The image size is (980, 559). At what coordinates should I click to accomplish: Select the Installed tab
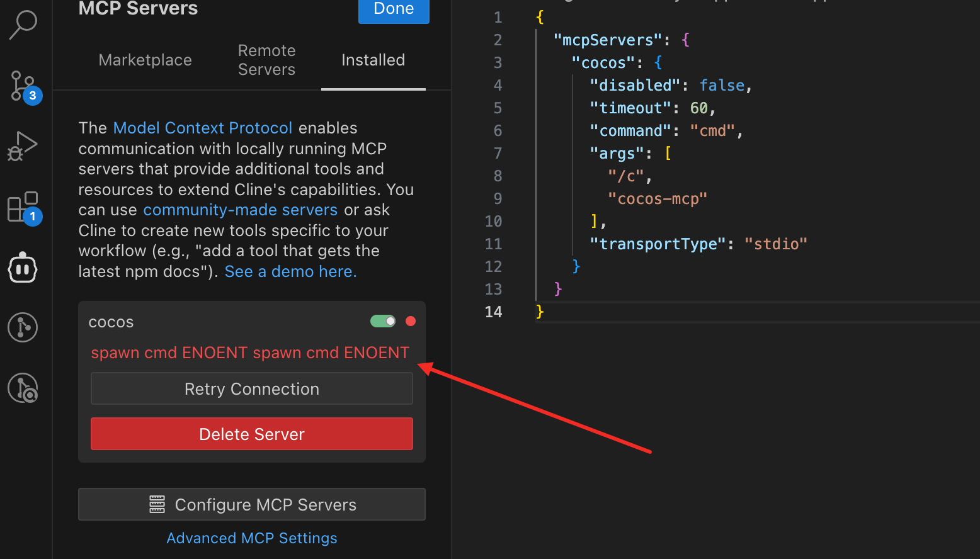(373, 60)
